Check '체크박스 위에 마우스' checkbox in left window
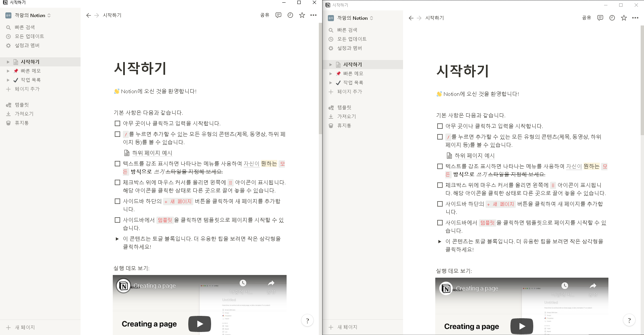 pos(117,182)
